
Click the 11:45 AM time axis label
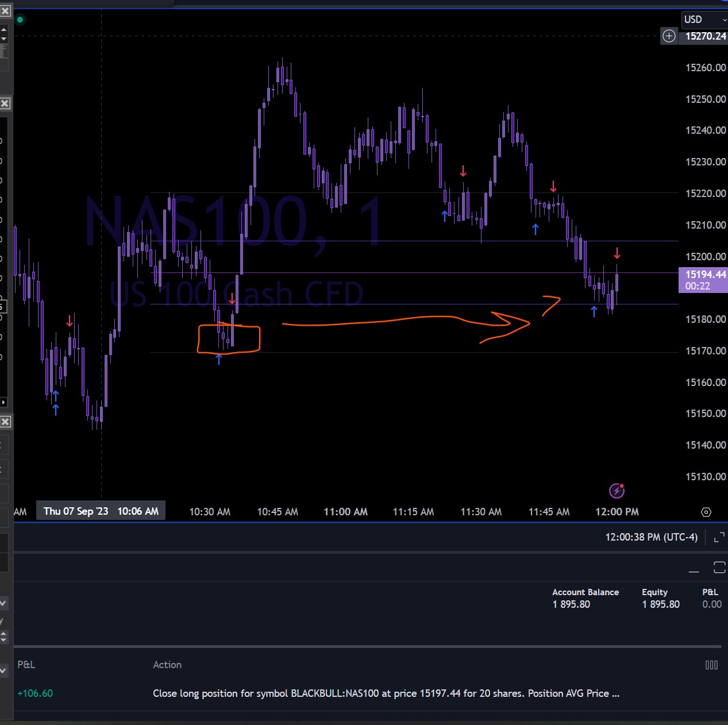pos(549,512)
